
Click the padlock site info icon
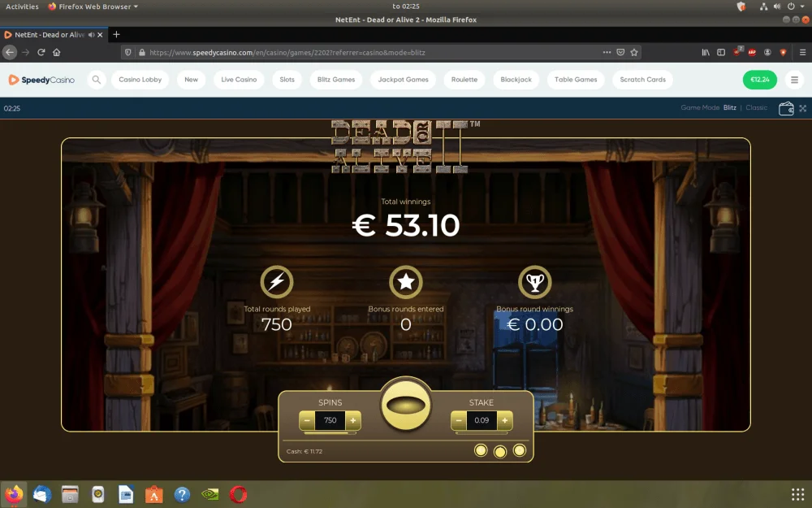coord(141,52)
